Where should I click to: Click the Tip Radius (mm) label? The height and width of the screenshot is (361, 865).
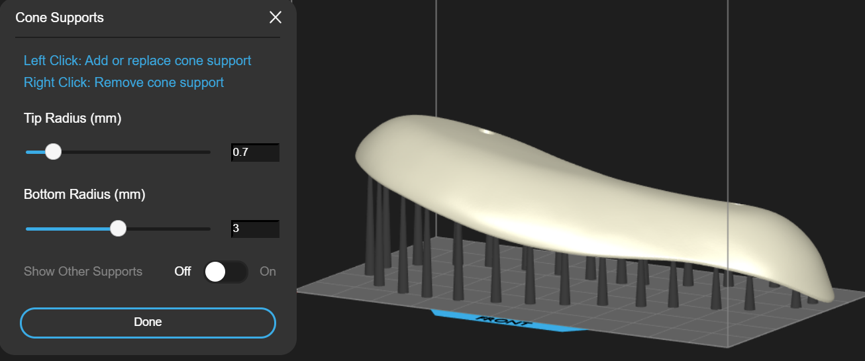72,118
